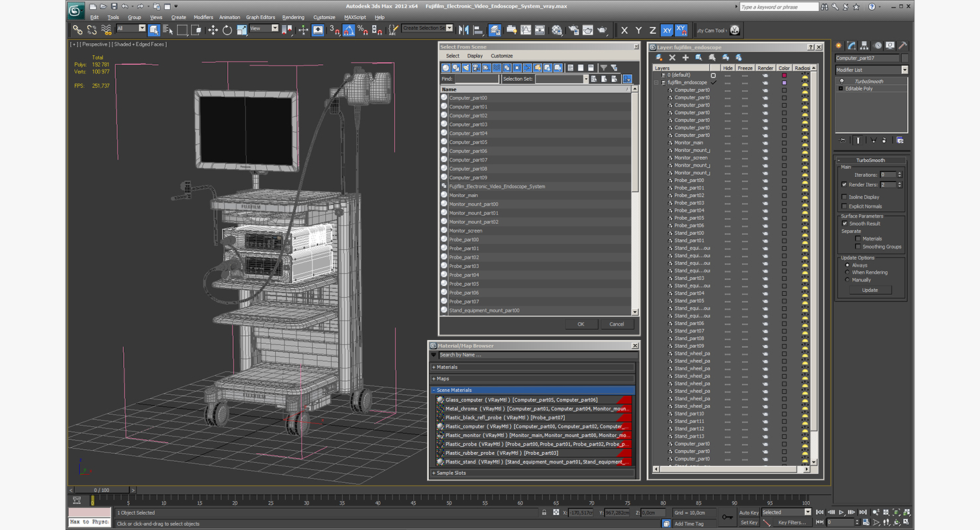Click the Set Key button

click(x=748, y=522)
